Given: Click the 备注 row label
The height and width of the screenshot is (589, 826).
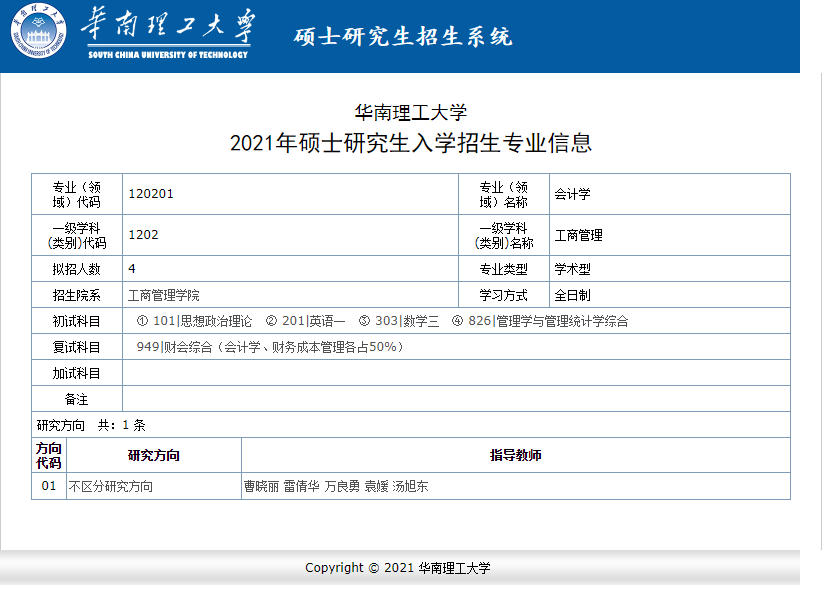Looking at the screenshot, I should 76,399.
